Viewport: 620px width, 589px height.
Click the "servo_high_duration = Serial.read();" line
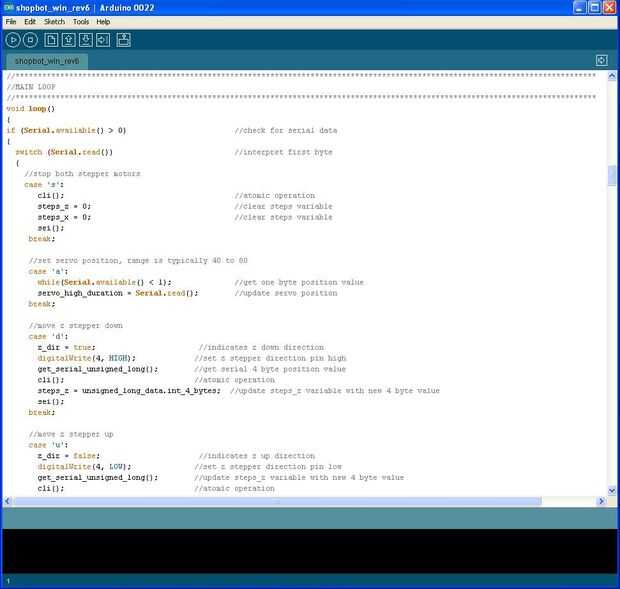(x=118, y=293)
